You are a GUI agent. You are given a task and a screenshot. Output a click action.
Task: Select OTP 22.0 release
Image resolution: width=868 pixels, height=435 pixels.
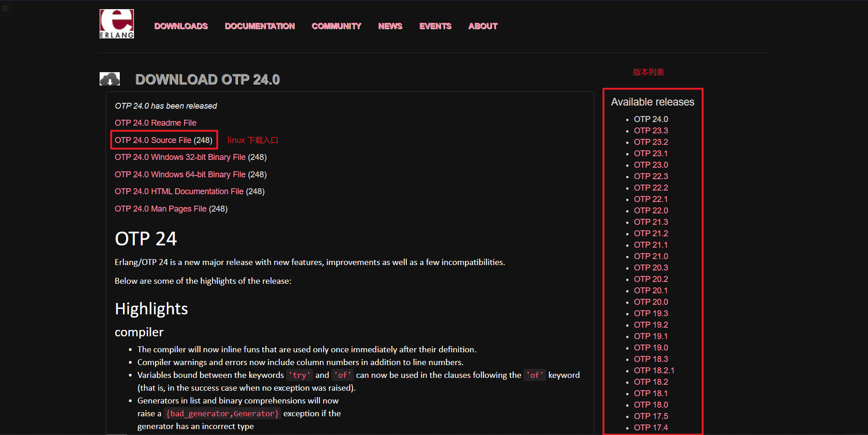(651, 211)
